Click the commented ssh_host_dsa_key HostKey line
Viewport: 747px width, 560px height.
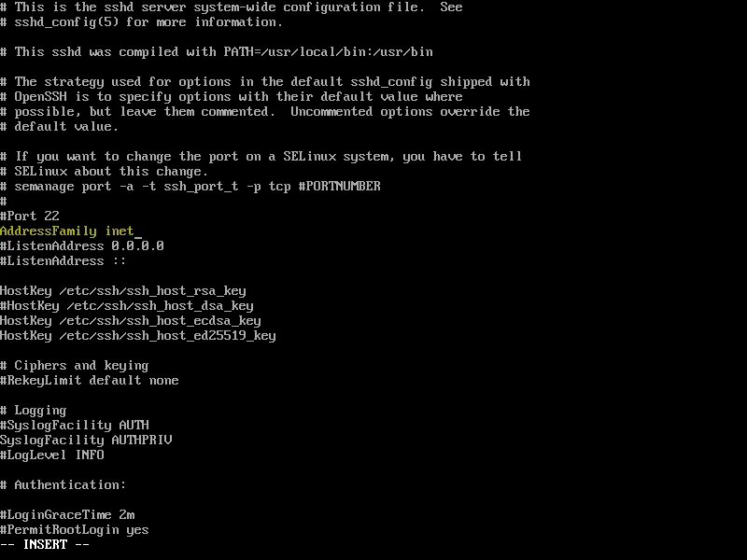click(127, 306)
